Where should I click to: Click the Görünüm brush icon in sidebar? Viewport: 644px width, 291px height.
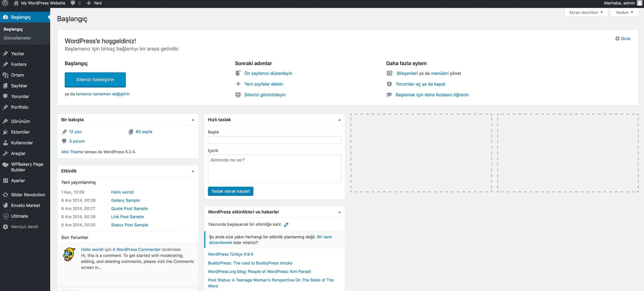coord(5,121)
